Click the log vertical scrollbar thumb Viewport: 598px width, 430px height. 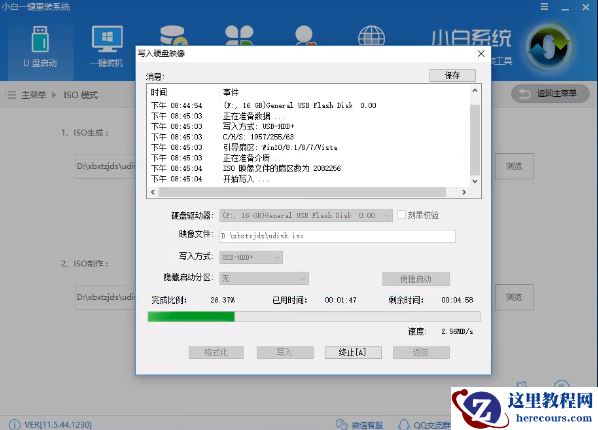(475, 139)
